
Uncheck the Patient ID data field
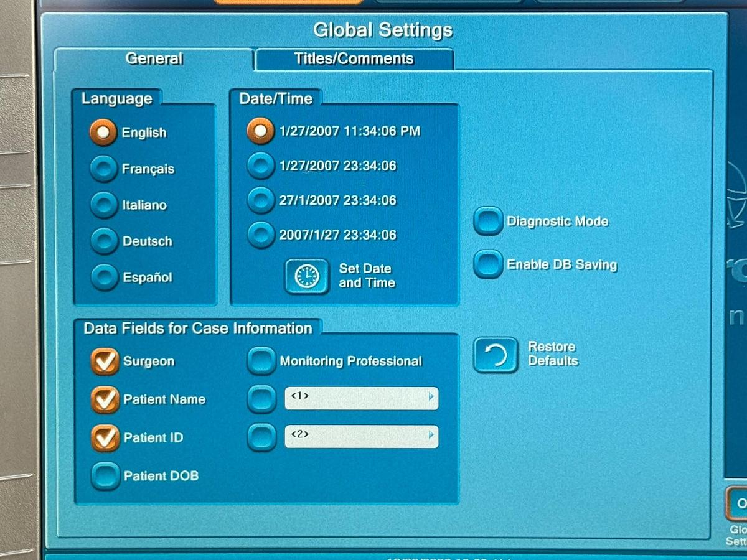click(x=105, y=437)
